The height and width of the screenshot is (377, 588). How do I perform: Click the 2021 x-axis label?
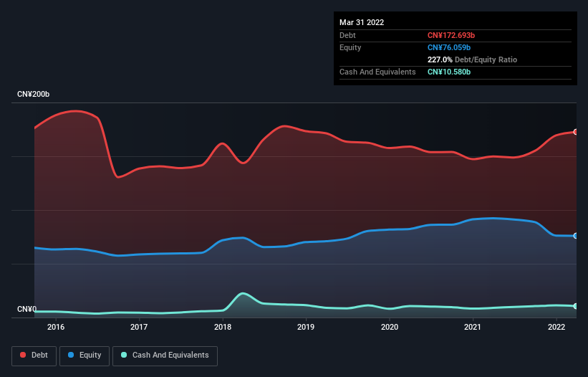point(473,327)
